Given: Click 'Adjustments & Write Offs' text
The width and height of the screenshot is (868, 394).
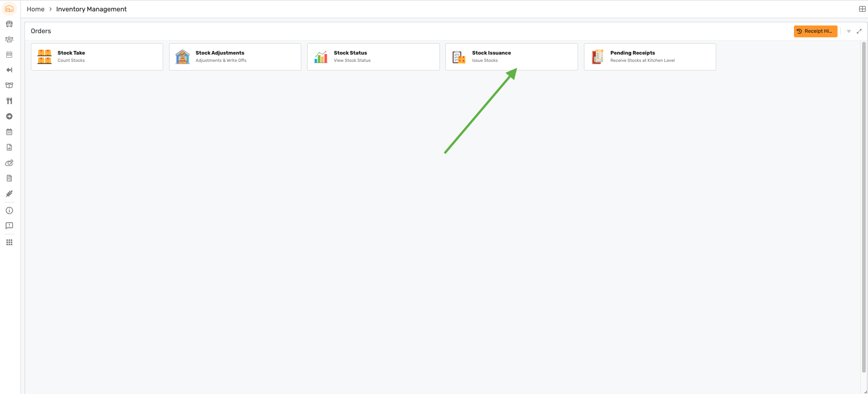Looking at the screenshot, I should [x=221, y=61].
